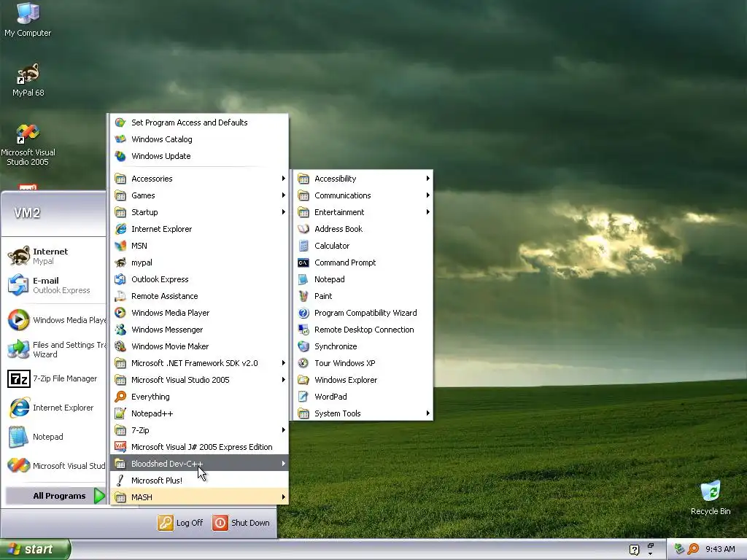Viewport: 747px width, 560px height.
Task: Expand the Games folder
Action: [x=200, y=195]
